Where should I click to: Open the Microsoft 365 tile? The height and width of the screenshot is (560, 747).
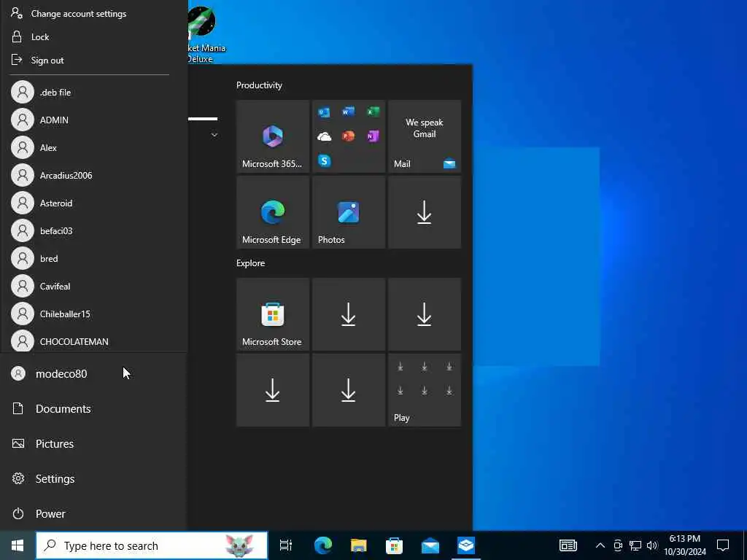point(273,136)
